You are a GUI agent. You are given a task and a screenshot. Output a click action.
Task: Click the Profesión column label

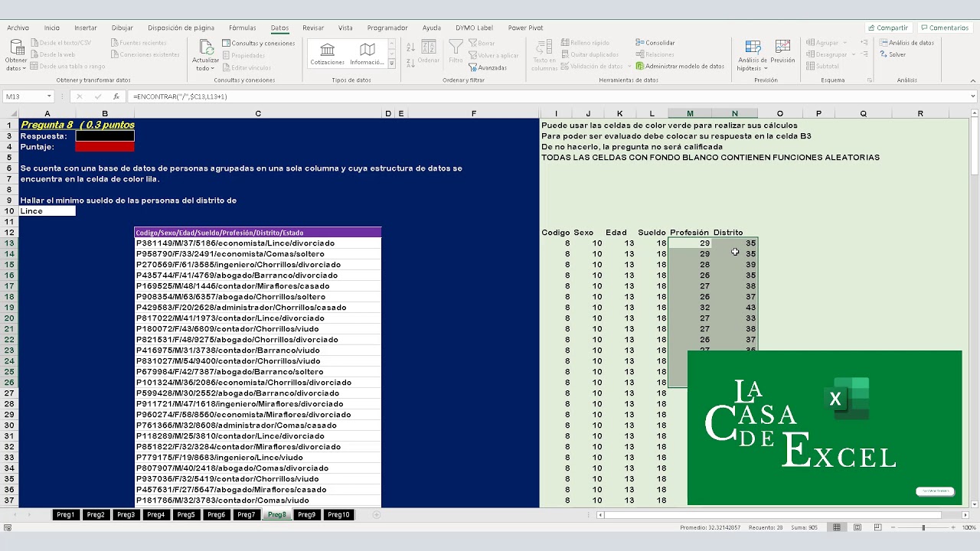[689, 233]
